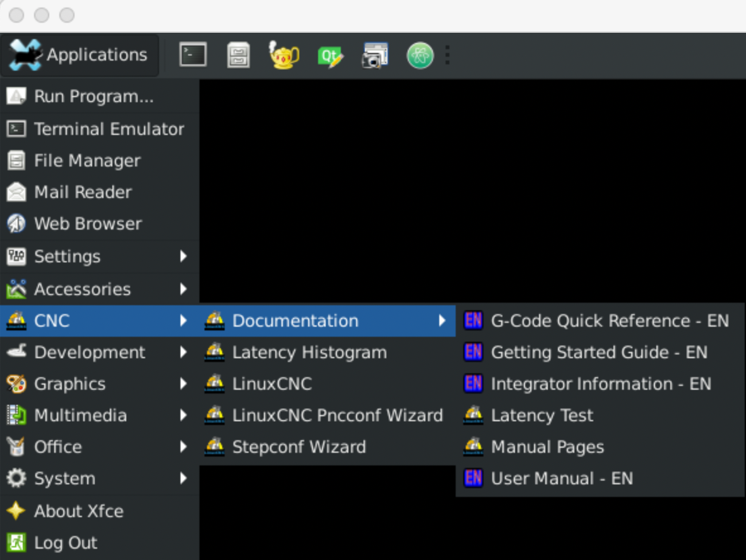Open Getting Started Guide - EN
746x560 pixels.
[600, 353]
